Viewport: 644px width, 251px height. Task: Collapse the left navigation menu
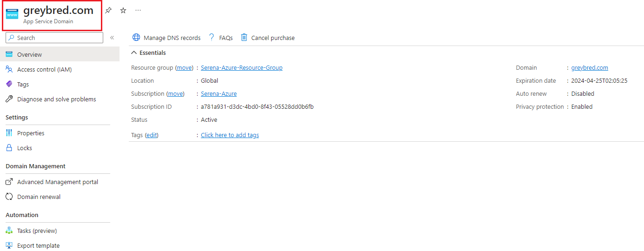tap(112, 38)
